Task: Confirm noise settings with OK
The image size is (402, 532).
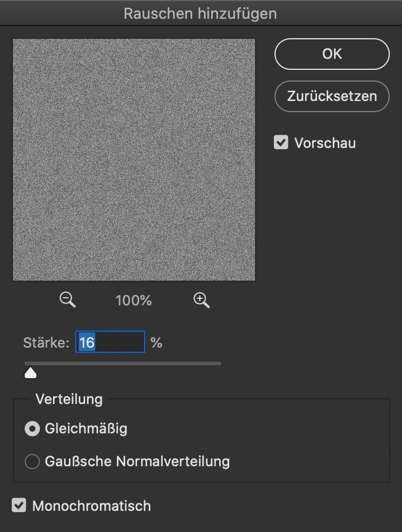Action: (x=332, y=54)
